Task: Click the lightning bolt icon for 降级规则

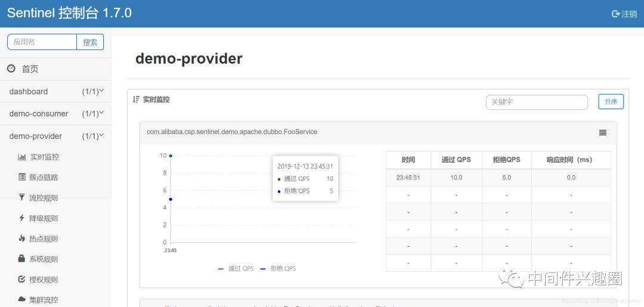Action: click(22, 218)
